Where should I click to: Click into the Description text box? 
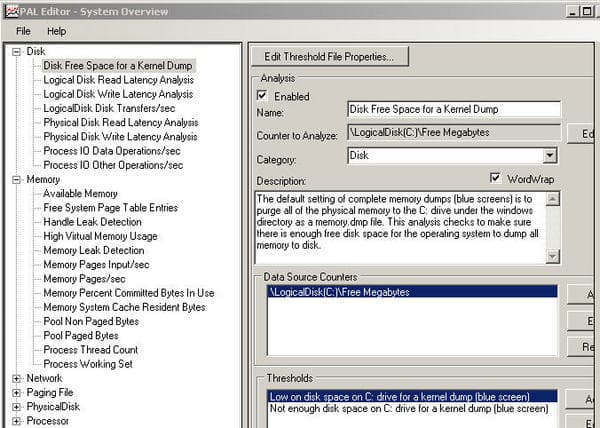coord(401,227)
